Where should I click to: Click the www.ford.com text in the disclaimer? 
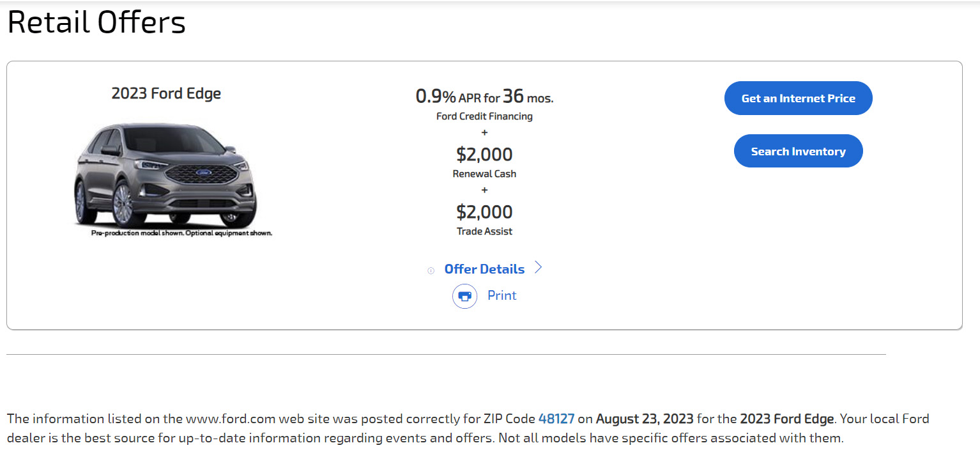coord(231,419)
